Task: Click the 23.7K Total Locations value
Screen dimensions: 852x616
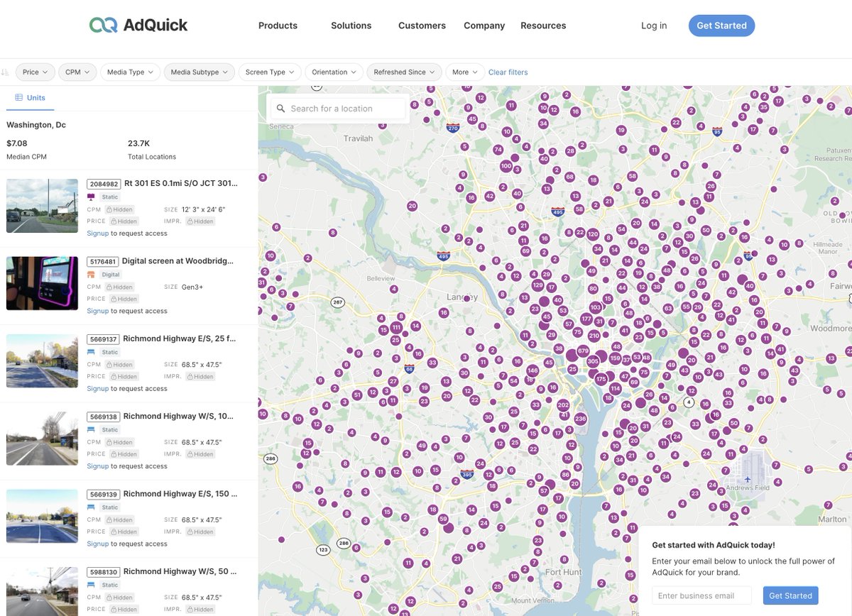Action: point(138,143)
